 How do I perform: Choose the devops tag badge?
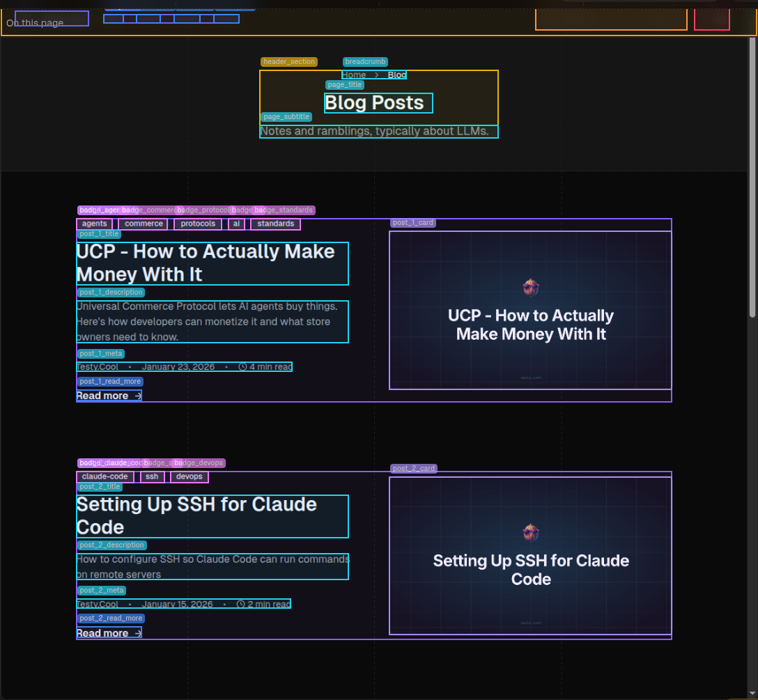189,476
